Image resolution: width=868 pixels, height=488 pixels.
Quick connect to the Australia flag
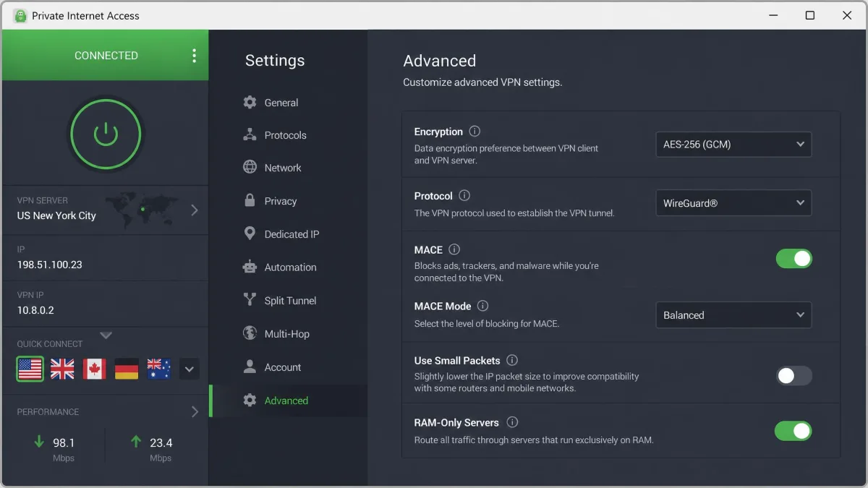point(158,369)
